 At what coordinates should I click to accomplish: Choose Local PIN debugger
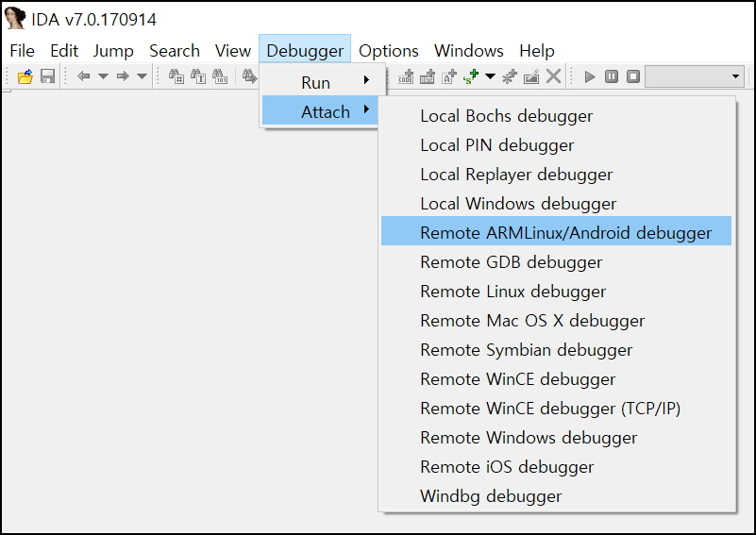[x=556, y=145]
